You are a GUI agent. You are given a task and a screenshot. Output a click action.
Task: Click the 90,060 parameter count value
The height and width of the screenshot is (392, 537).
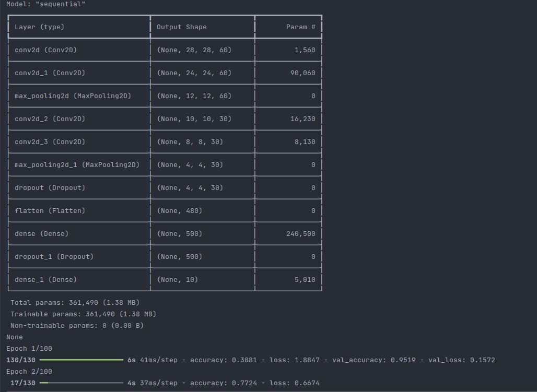[302, 73]
